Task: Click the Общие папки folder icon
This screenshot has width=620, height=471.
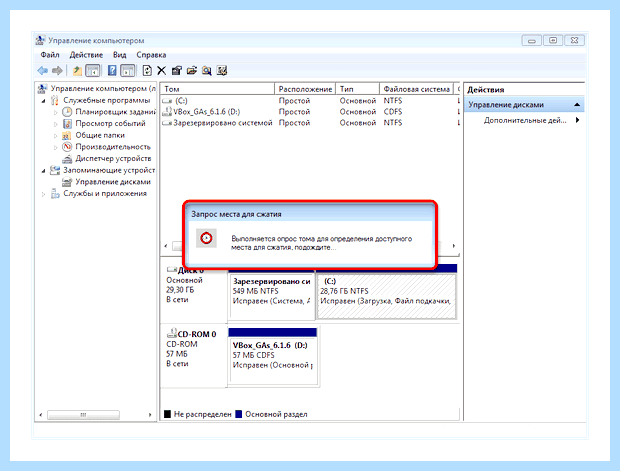Action: pos(67,135)
